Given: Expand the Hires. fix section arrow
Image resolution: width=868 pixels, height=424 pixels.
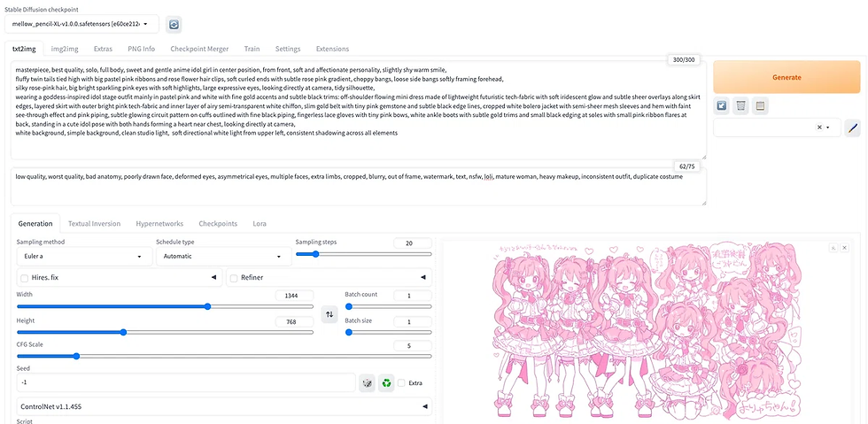Looking at the screenshot, I should click(x=213, y=277).
